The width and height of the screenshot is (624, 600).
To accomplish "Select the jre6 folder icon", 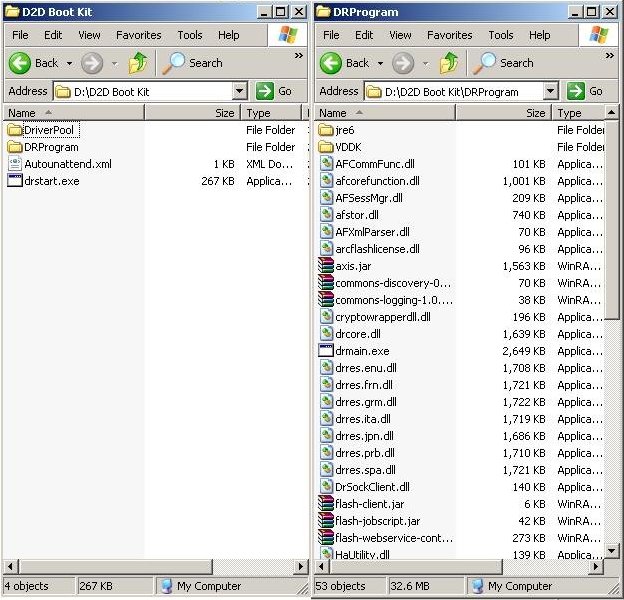I will (x=326, y=130).
